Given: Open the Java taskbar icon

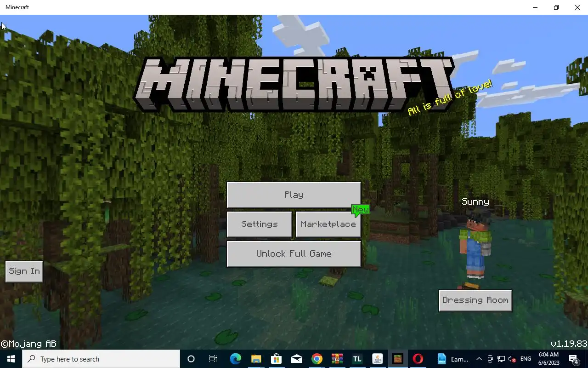Looking at the screenshot, I should [x=378, y=359].
